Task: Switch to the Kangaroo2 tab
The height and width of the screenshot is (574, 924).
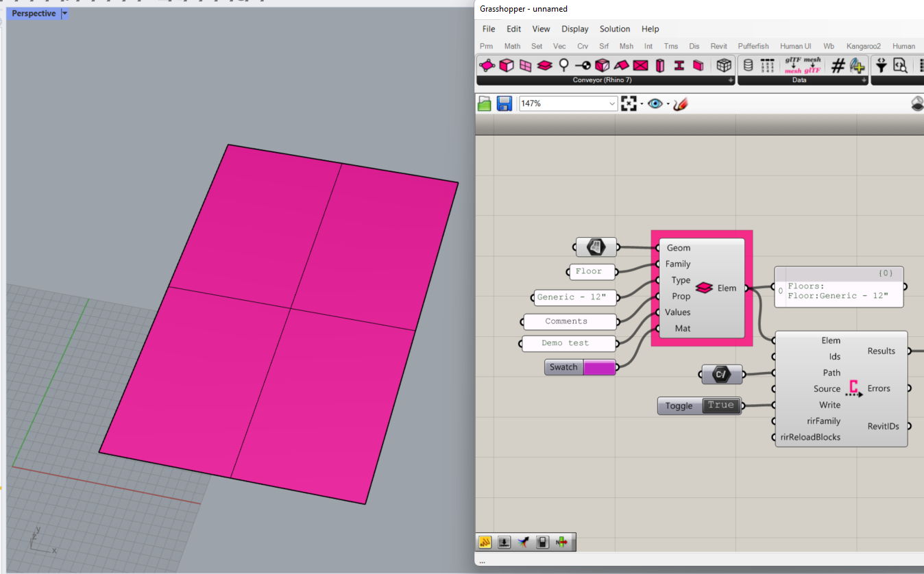Action: pyautogui.click(x=864, y=46)
